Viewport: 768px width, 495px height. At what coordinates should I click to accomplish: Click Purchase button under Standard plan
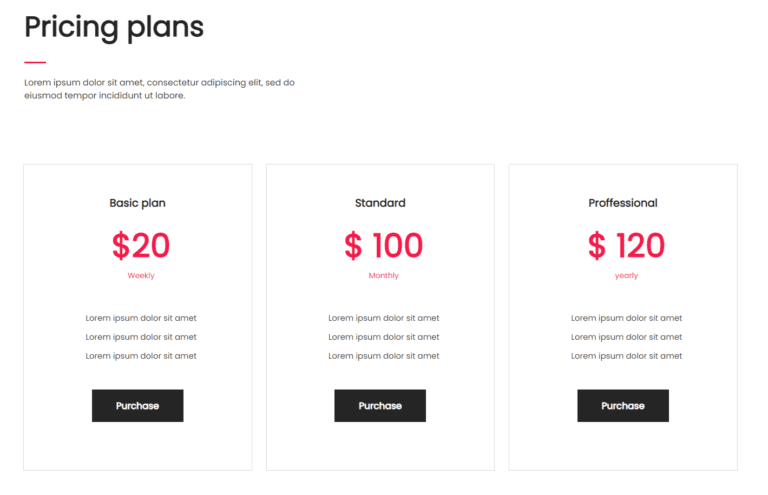(380, 406)
